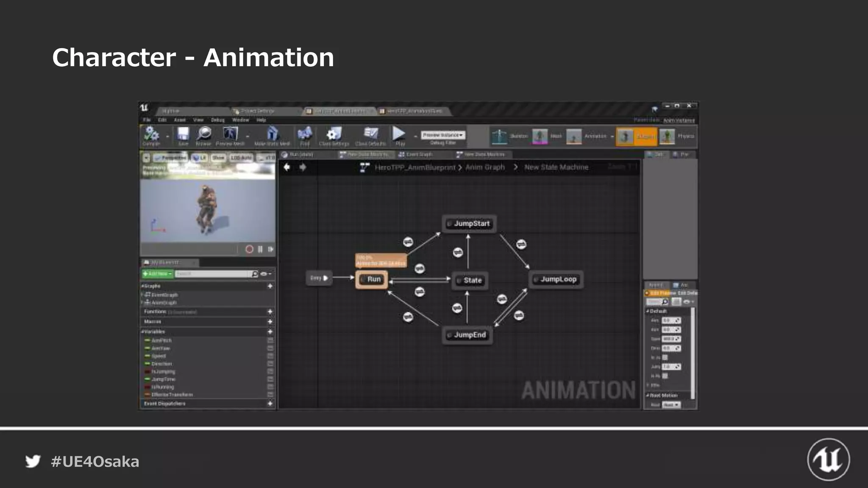This screenshot has height=488, width=868.
Task: Click Perspective viewport button
Action: pyautogui.click(x=170, y=158)
